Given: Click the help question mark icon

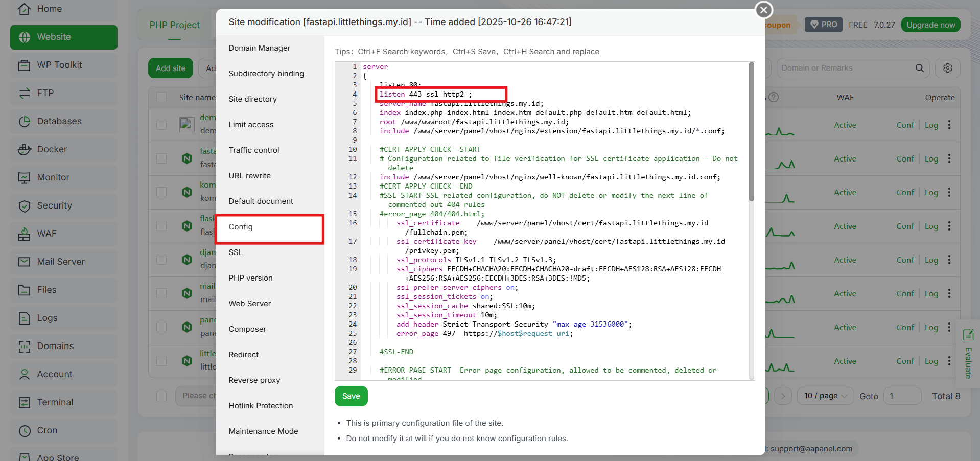Looking at the screenshot, I should point(774,97).
